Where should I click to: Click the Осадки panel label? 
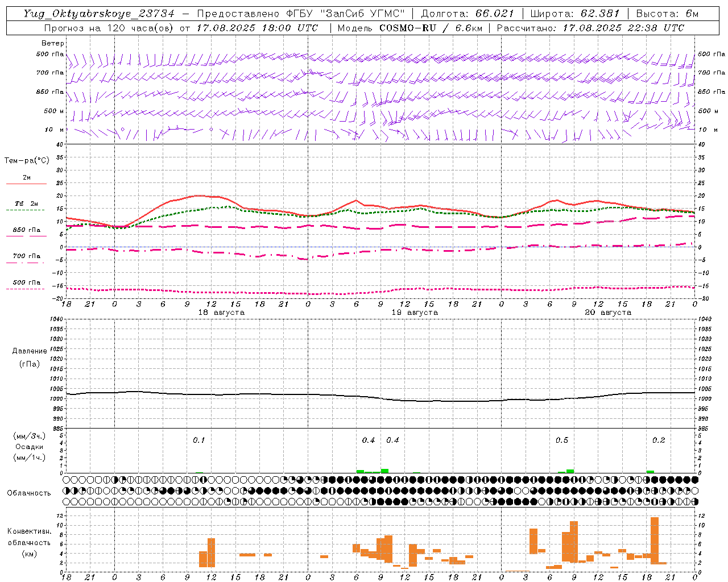[x=30, y=447]
